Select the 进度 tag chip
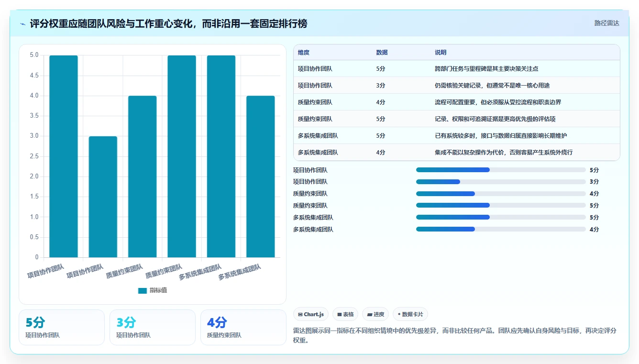The height and width of the screenshot is (364, 639). click(375, 314)
